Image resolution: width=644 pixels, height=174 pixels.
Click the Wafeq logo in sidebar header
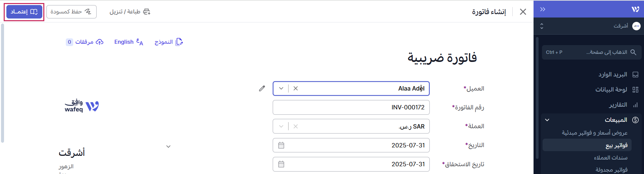tap(635, 9)
